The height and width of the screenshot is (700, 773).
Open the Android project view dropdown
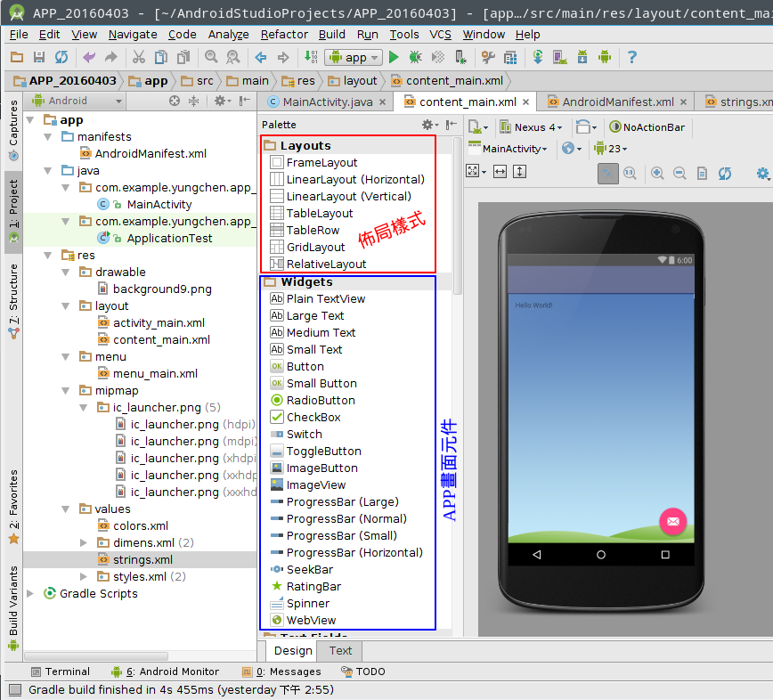(77, 101)
